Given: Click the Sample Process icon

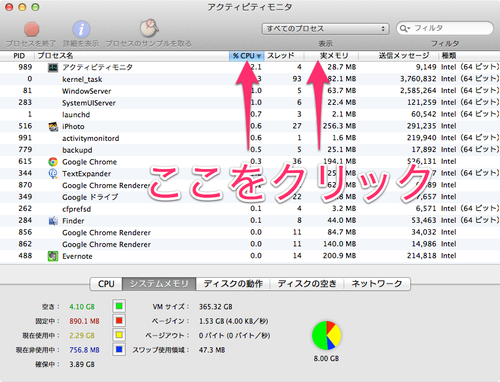Looking at the screenshot, I should tap(149, 28).
